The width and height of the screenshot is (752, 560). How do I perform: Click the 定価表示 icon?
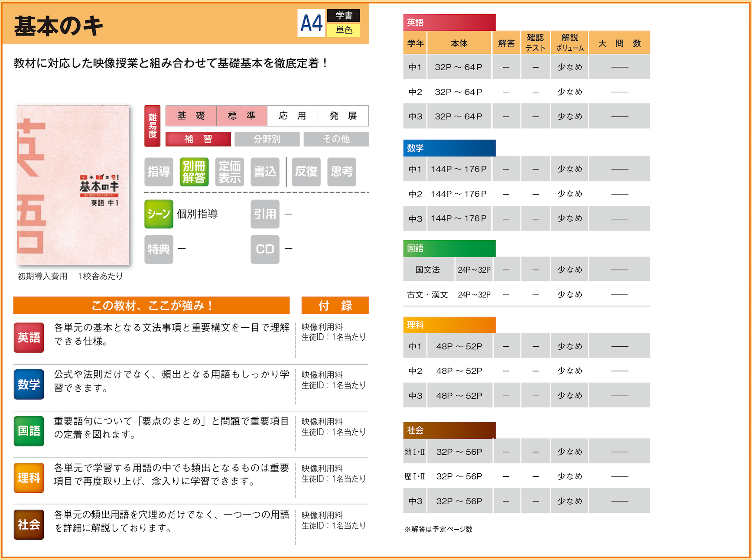click(x=229, y=172)
